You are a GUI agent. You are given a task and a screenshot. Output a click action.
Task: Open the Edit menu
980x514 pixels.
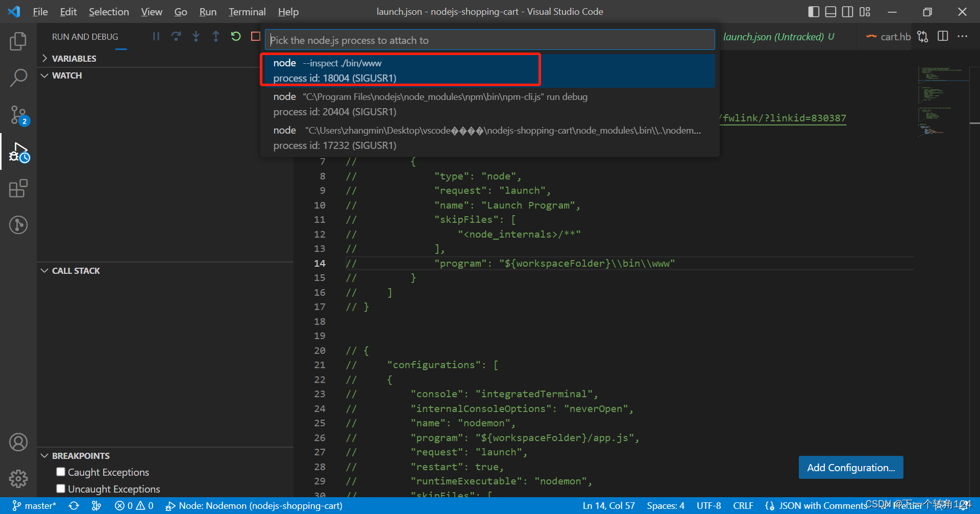tap(68, 12)
